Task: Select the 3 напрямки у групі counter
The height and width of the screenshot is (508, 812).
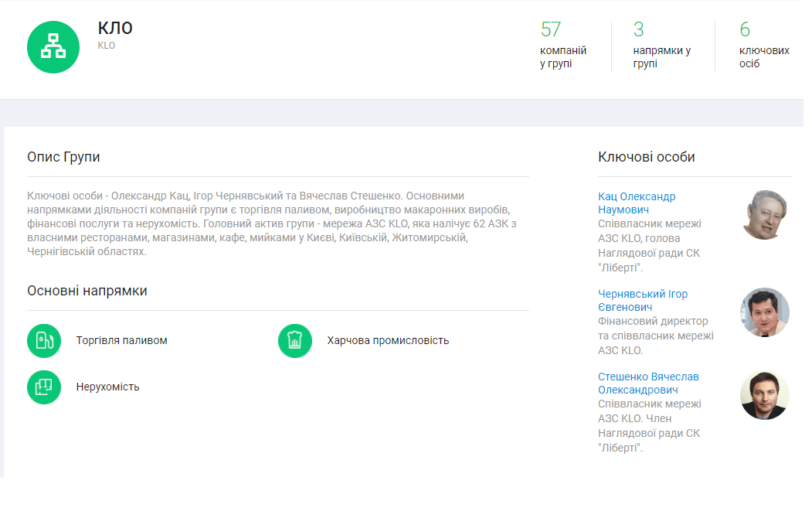Action: pyautogui.click(x=661, y=46)
